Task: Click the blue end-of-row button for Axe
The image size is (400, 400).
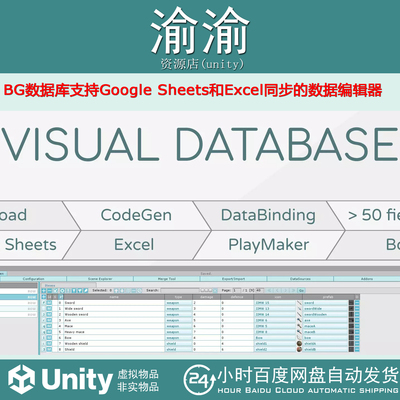Action: coord(357,320)
